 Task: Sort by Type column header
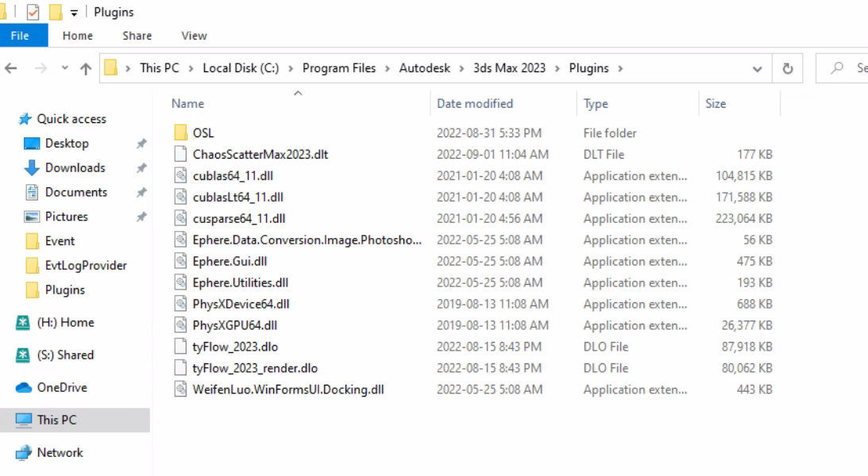coord(596,103)
